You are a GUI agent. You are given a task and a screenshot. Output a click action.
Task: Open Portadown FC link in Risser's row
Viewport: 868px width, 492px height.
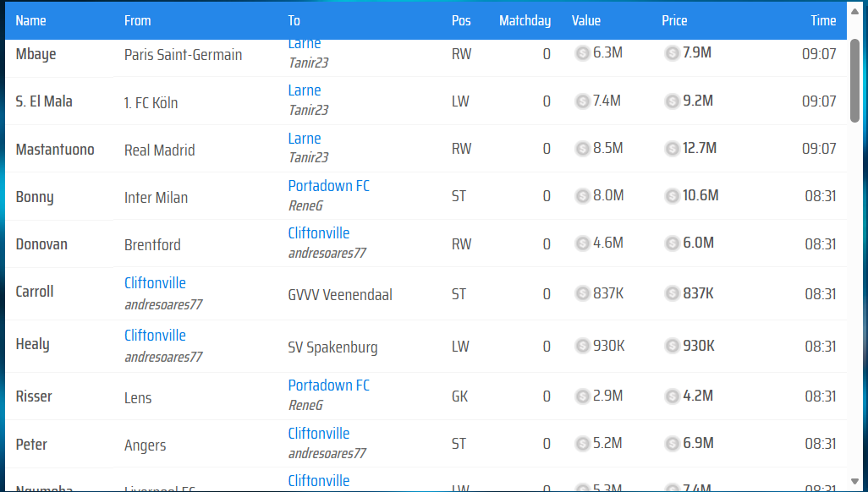tap(328, 385)
